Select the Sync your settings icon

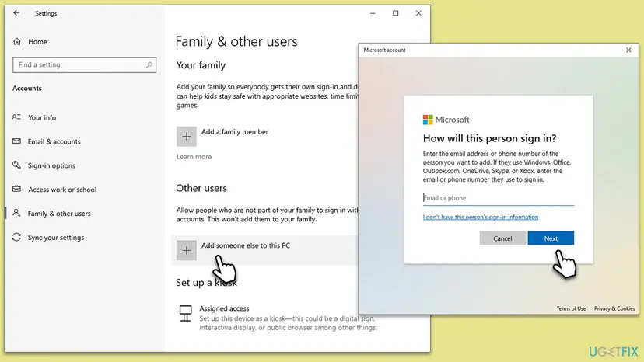pyautogui.click(x=16, y=237)
